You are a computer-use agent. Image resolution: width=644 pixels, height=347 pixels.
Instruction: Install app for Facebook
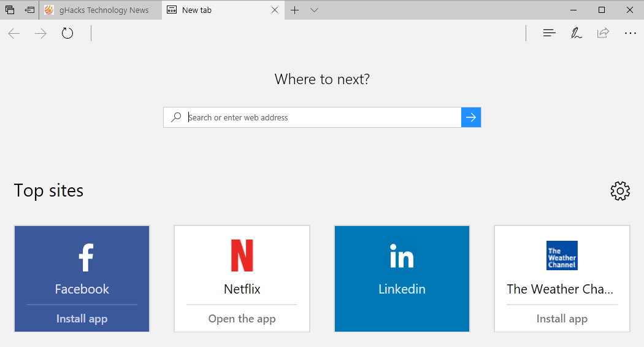pyautogui.click(x=82, y=319)
